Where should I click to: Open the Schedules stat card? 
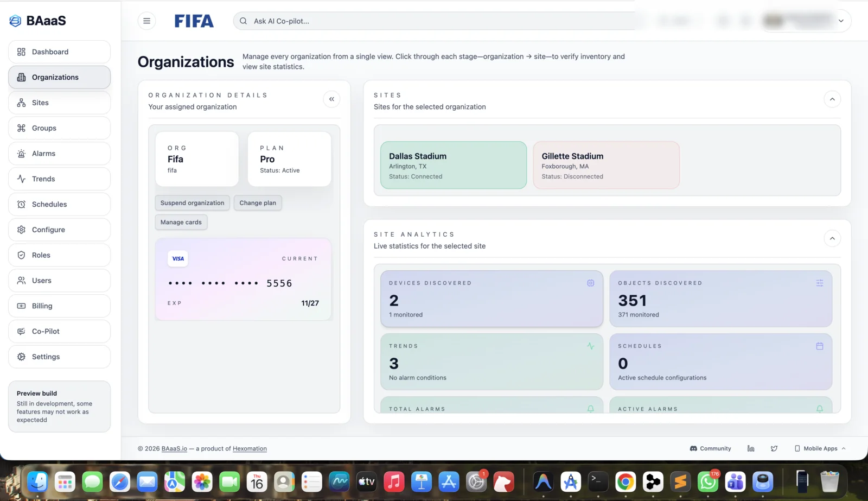[720, 362]
